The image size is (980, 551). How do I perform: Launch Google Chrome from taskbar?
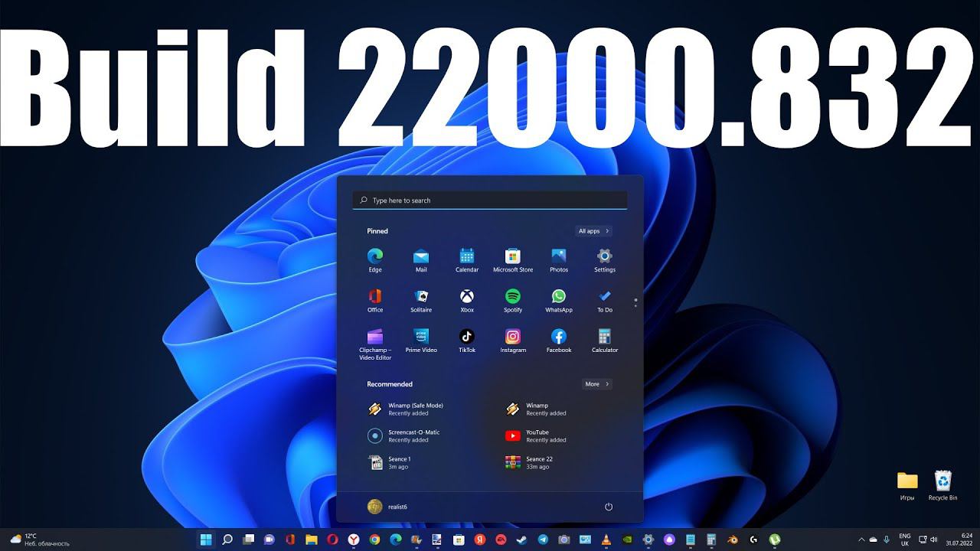tap(374, 540)
